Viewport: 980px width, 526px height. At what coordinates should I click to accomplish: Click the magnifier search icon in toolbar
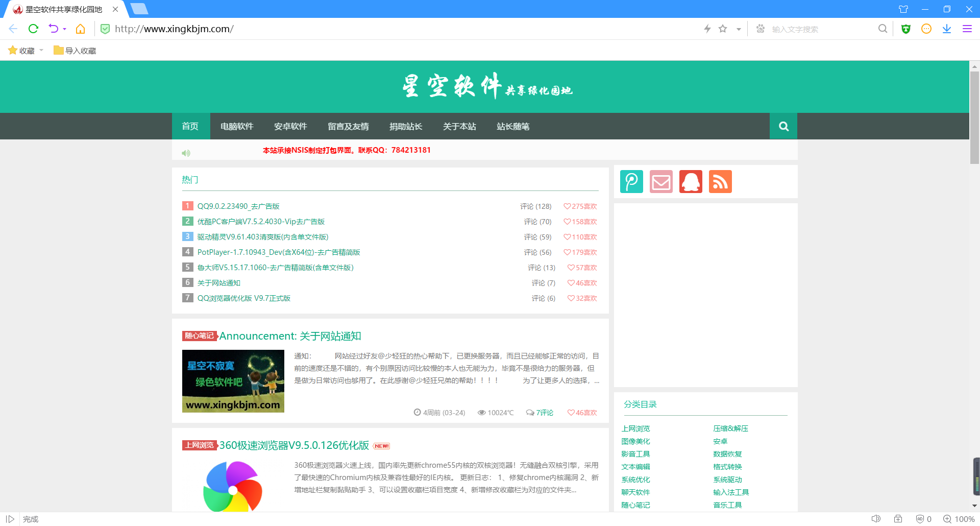[883, 29]
